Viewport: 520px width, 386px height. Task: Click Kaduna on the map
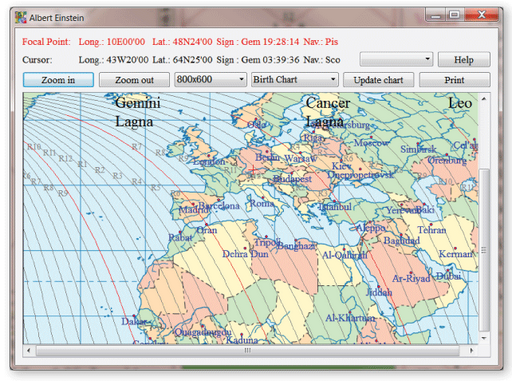[x=242, y=340]
